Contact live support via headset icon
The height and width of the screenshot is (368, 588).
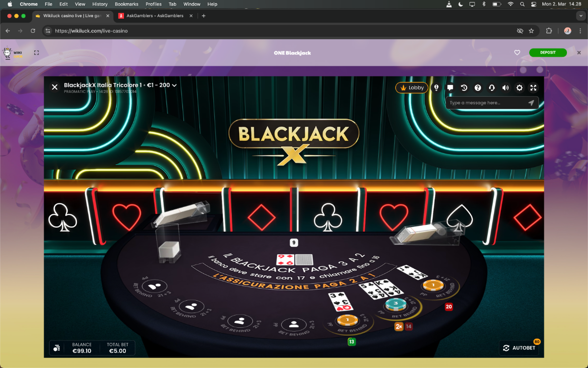(x=491, y=88)
